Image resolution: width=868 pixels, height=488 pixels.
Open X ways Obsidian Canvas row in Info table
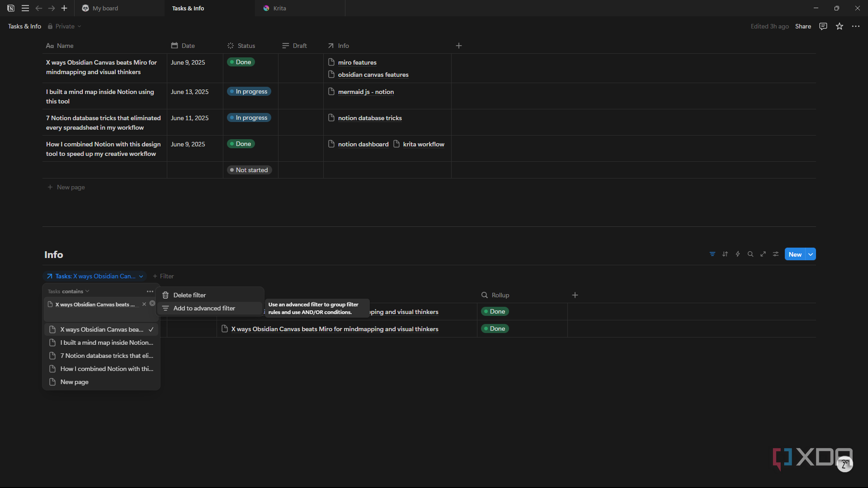point(335,329)
